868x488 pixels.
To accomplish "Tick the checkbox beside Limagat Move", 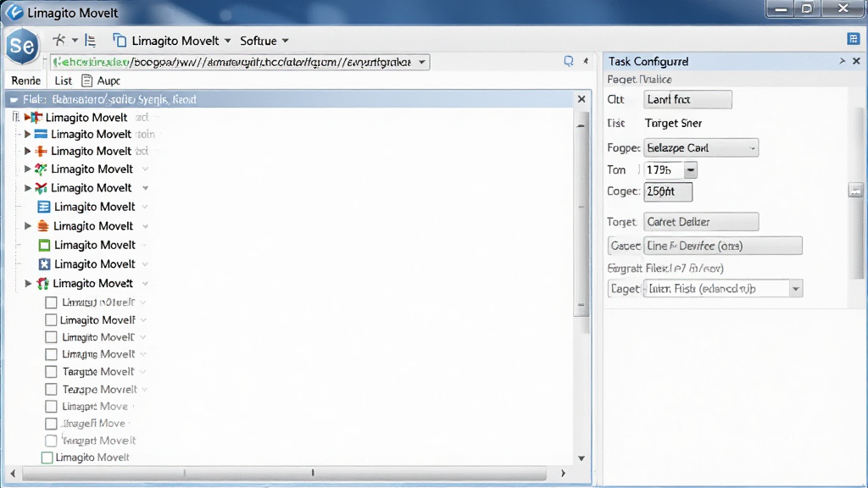I will pyautogui.click(x=51, y=407).
